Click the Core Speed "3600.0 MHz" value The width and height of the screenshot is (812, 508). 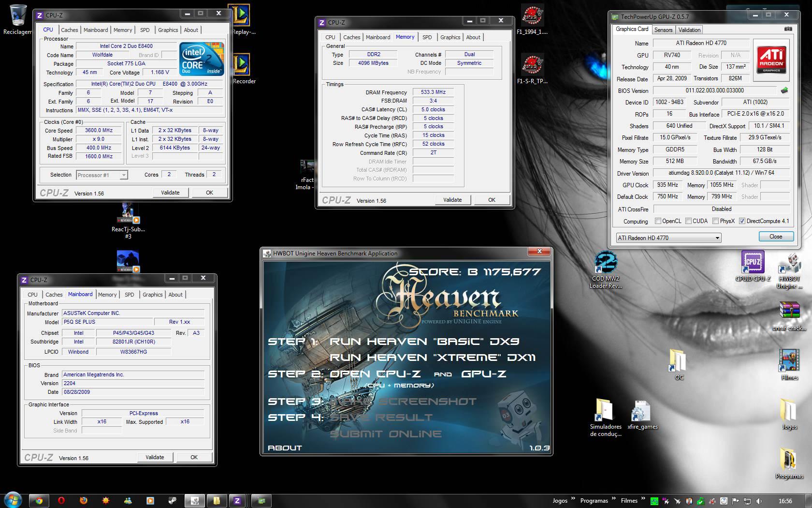point(99,131)
